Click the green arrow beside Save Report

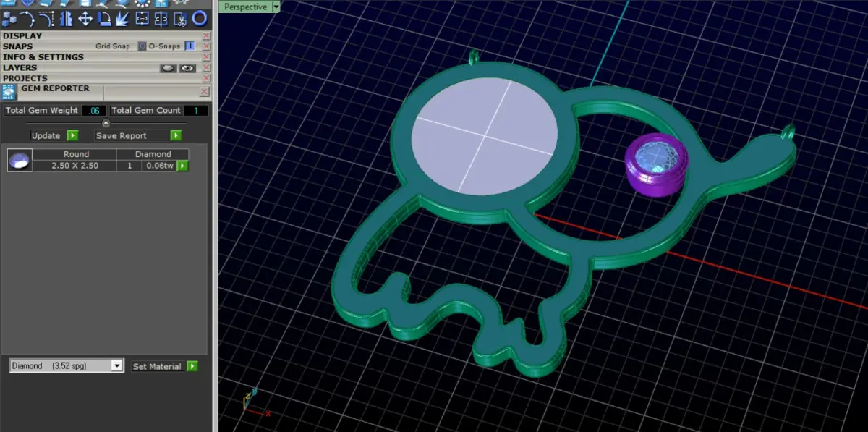[176, 135]
